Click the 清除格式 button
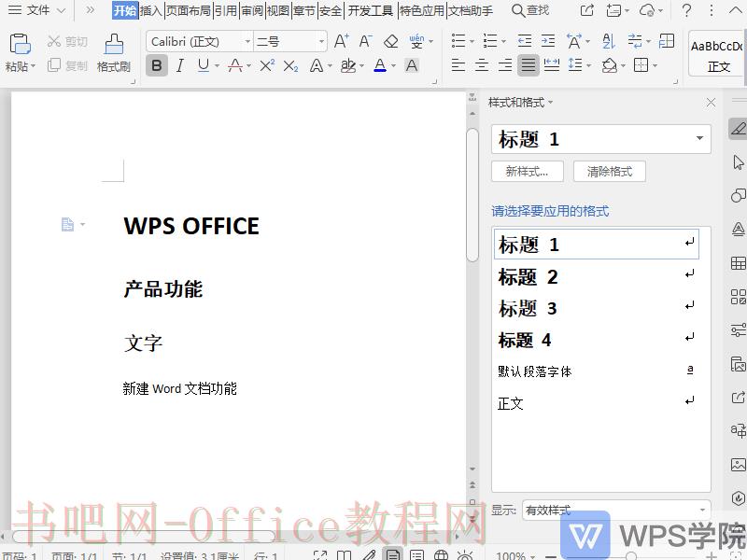 610,172
